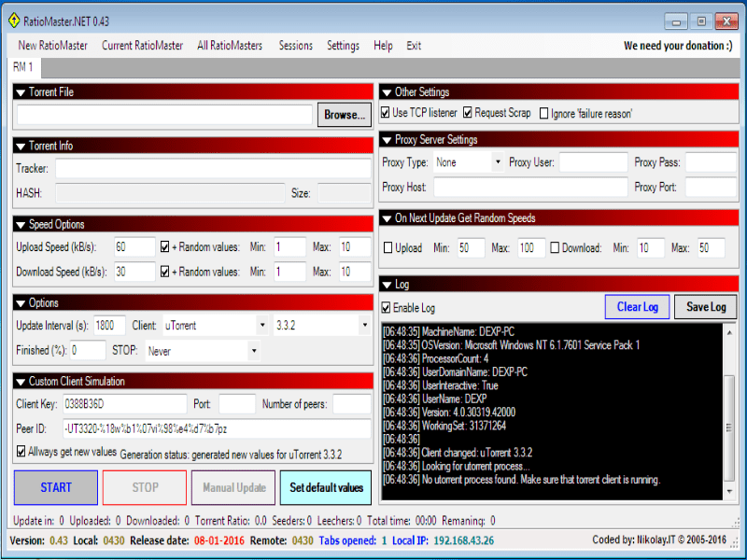Viewport: 747px width, 560px height.
Task: Click random Upload Max field showing 100
Action: click(x=531, y=247)
